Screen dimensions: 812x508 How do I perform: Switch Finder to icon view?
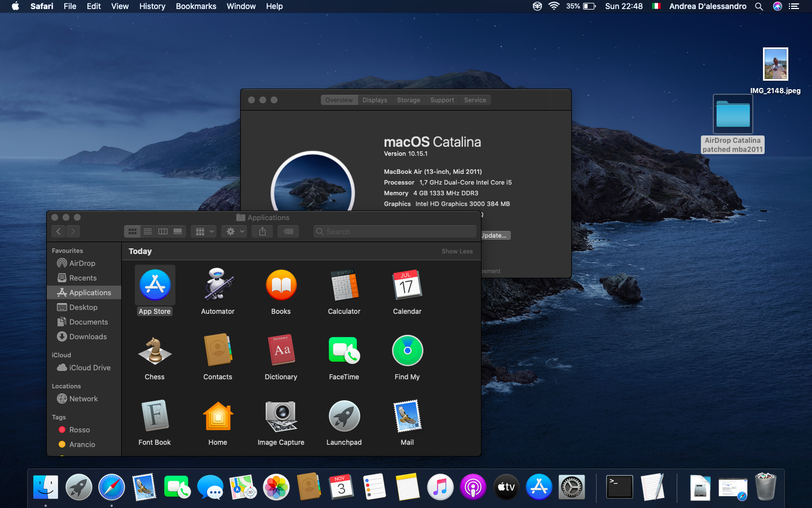point(133,231)
